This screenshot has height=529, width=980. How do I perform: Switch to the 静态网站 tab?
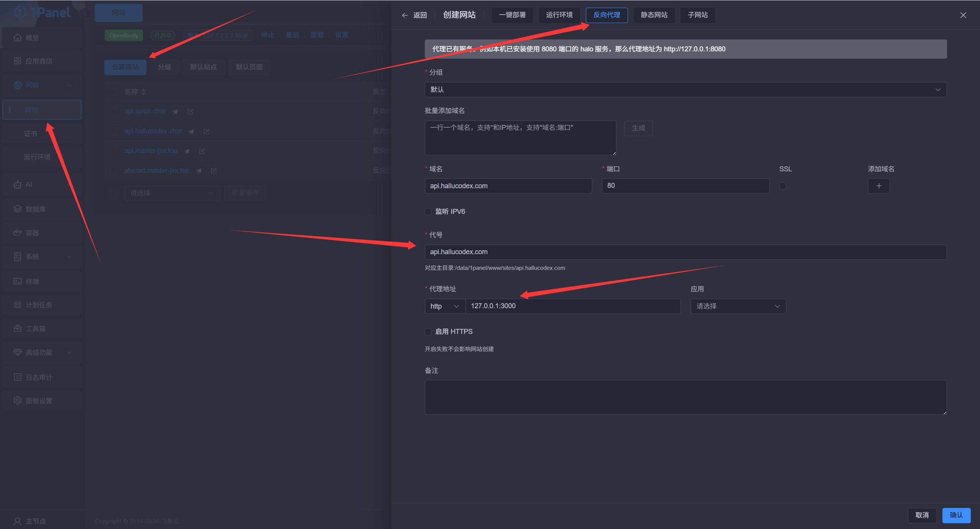click(x=654, y=15)
